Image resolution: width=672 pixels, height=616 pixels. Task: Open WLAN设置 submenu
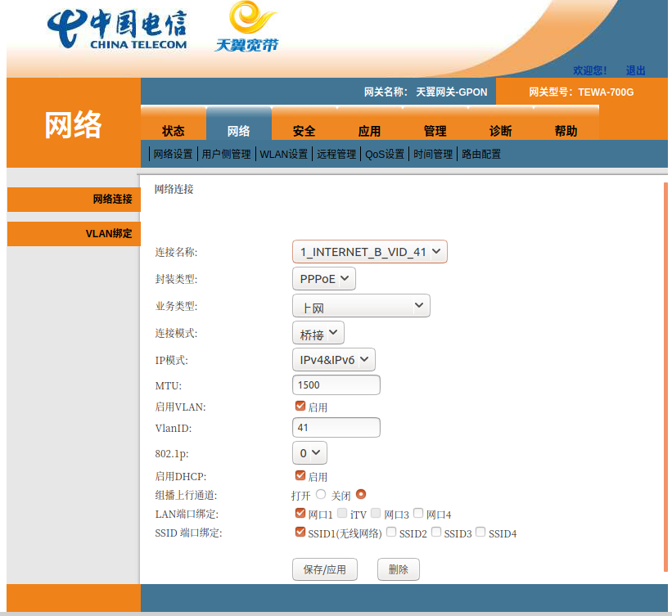284,154
